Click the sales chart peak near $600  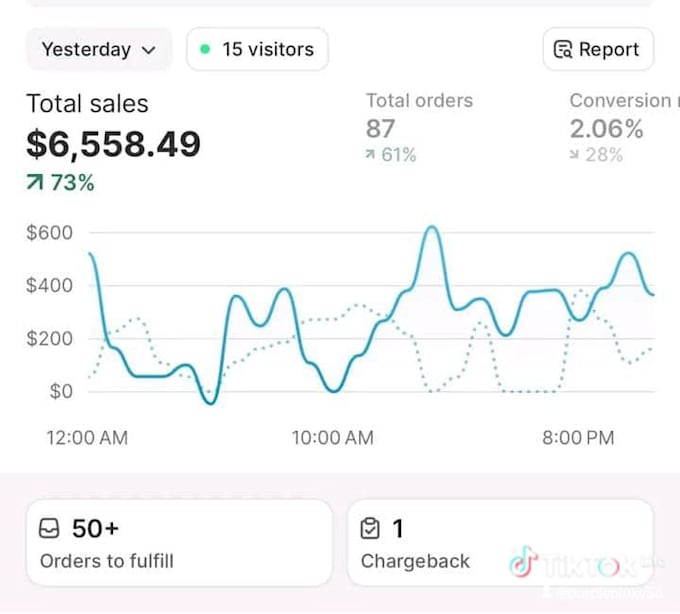click(432, 228)
